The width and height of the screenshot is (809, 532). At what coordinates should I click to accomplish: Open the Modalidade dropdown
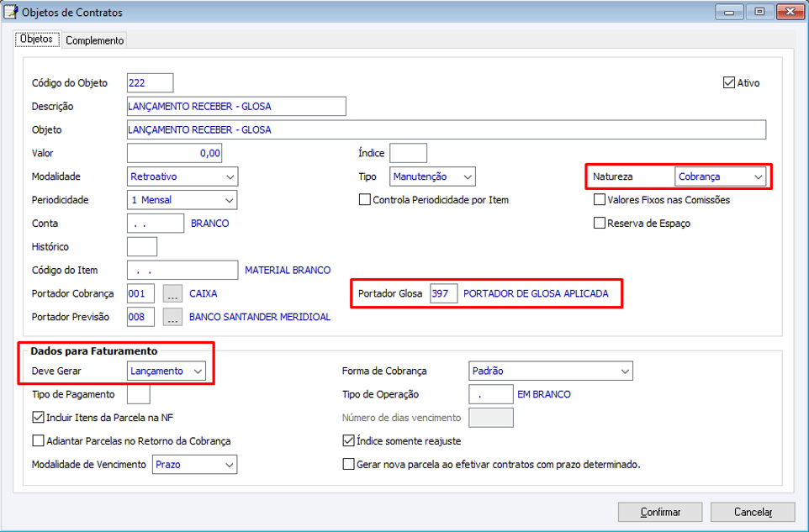pyautogui.click(x=182, y=176)
